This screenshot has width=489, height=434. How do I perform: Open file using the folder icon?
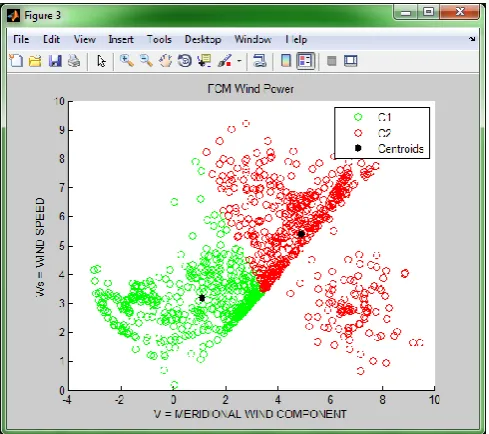35,61
